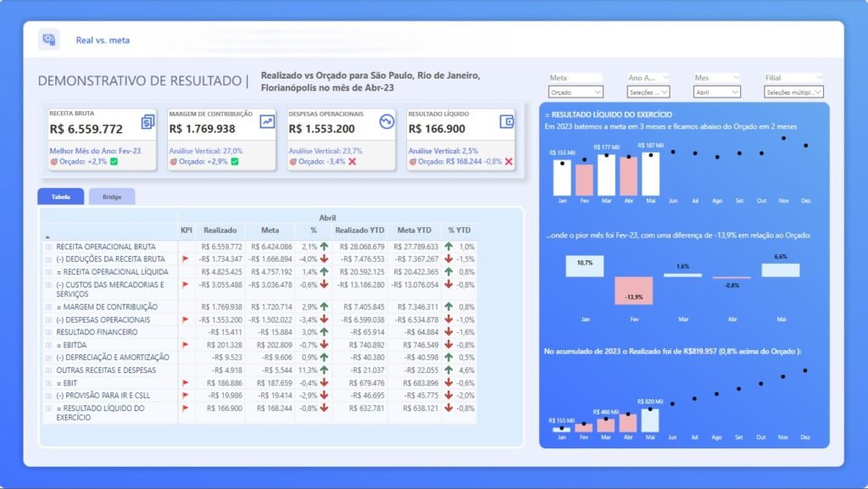Viewport: 868px width, 489px height.
Task: Click the Receita Bruta money icon
Action: (x=147, y=122)
